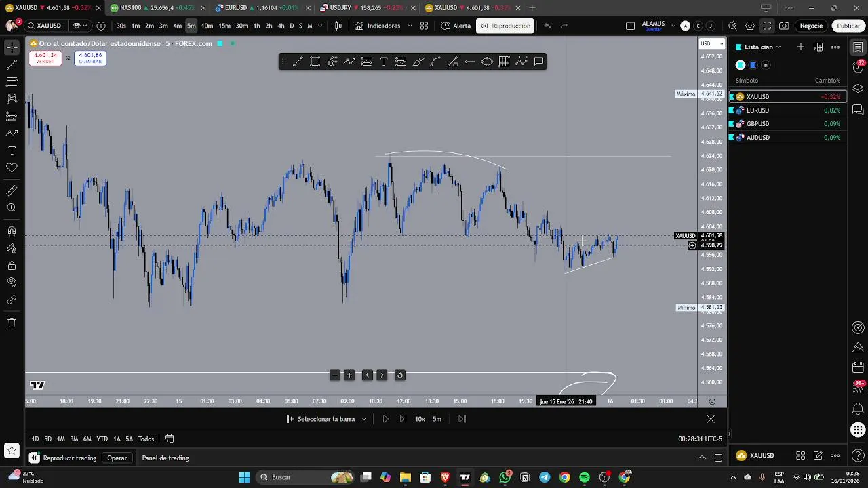Select the 4h timeframe

point(281,26)
